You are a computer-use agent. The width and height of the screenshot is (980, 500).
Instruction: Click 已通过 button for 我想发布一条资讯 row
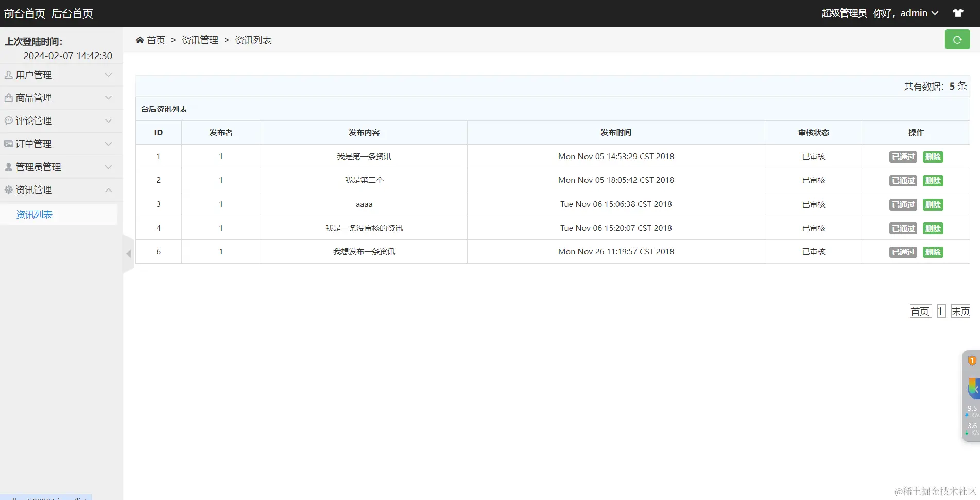click(x=903, y=252)
